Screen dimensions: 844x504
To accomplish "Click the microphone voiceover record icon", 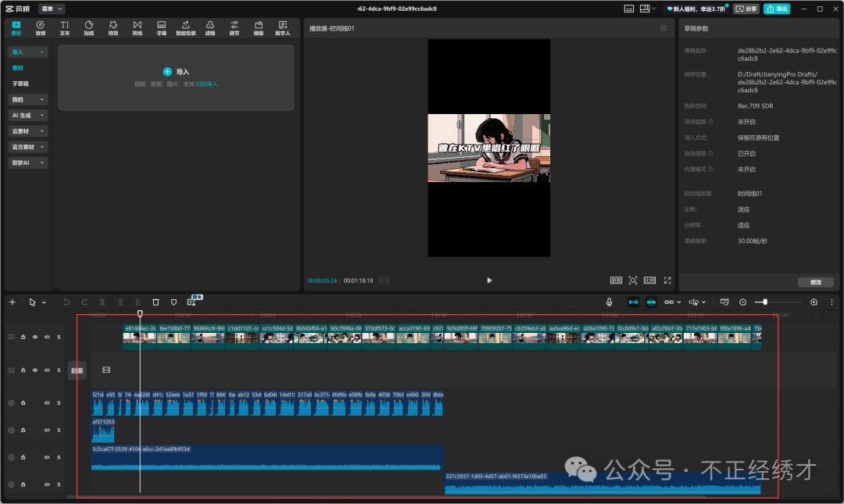I will click(609, 302).
